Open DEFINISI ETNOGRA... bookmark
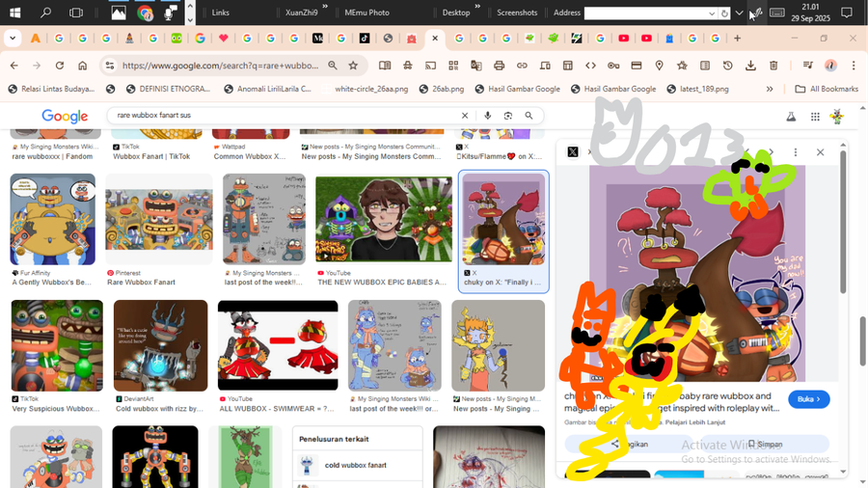Image resolution: width=868 pixels, height=488 pixels. [x=168, y=89]
